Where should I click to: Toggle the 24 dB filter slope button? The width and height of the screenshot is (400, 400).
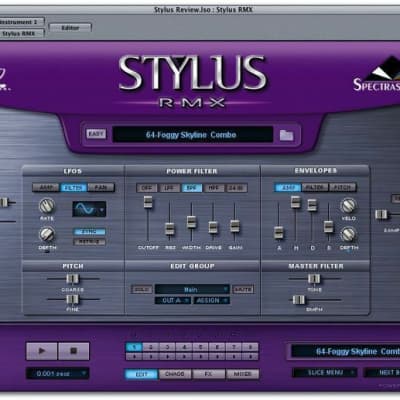[x=236, y=188]
